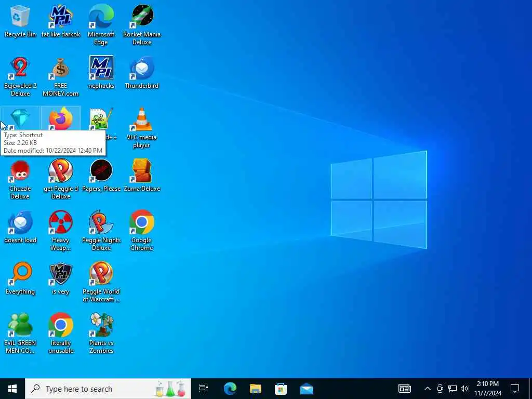Image resolution: width=532 pixels, height=399 pixels.
Task: Open the notification Action Center
Action: click(x=515, y=389)
